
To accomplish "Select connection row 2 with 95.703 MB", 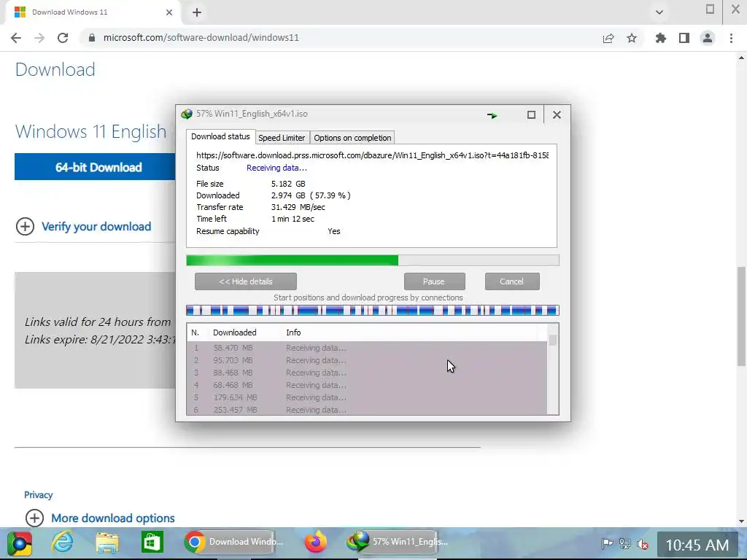I will pyautogui.click(x=366, y=360).
